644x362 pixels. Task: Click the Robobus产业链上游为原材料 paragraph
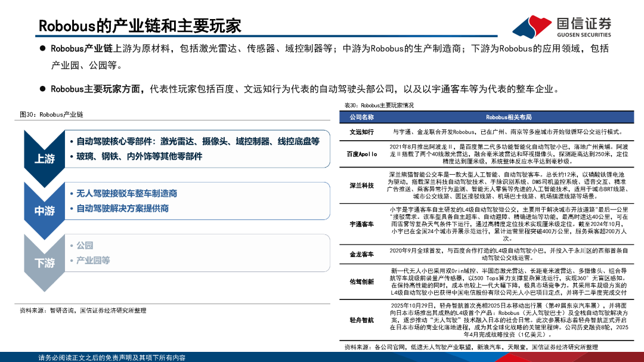330,57
